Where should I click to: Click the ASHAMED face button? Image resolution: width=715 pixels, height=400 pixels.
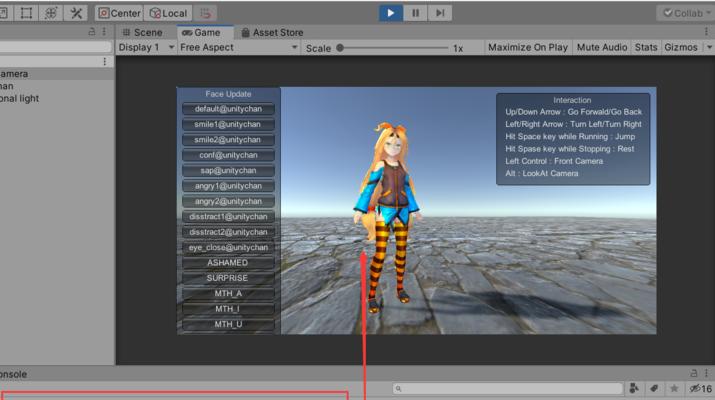(228, 263)
